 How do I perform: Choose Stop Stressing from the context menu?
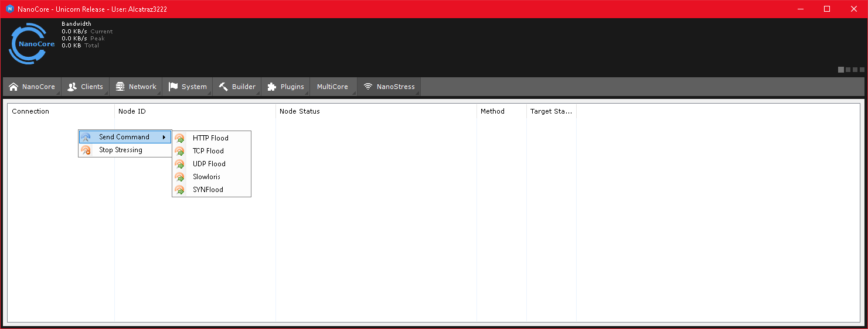point(120,150)
